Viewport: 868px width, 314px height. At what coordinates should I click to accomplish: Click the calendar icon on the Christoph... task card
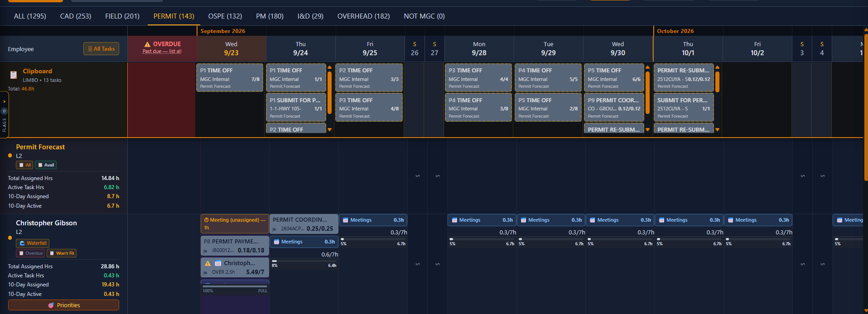pos(218,263)
